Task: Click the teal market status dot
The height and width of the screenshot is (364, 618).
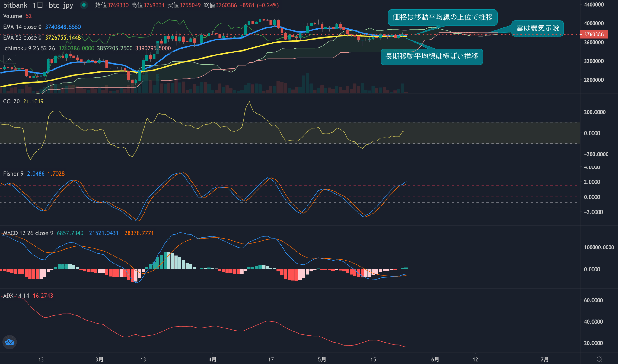Action: (x=84, y=5)
